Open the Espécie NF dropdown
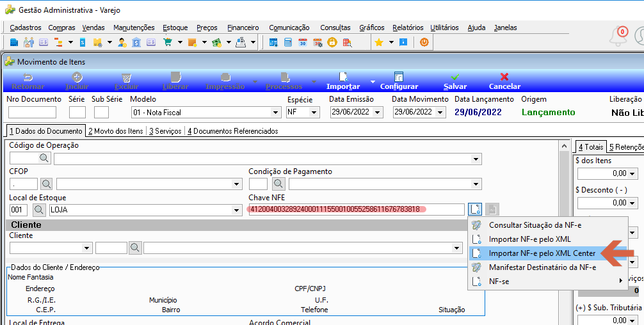Image resolution: width=644 pixels, height=325 pixels. coord(314,113)
